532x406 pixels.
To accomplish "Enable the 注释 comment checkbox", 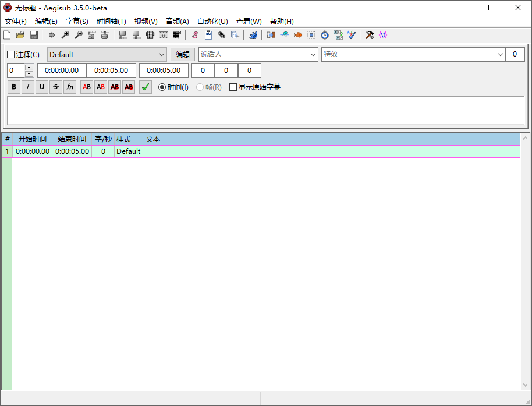I will [11, 54].
